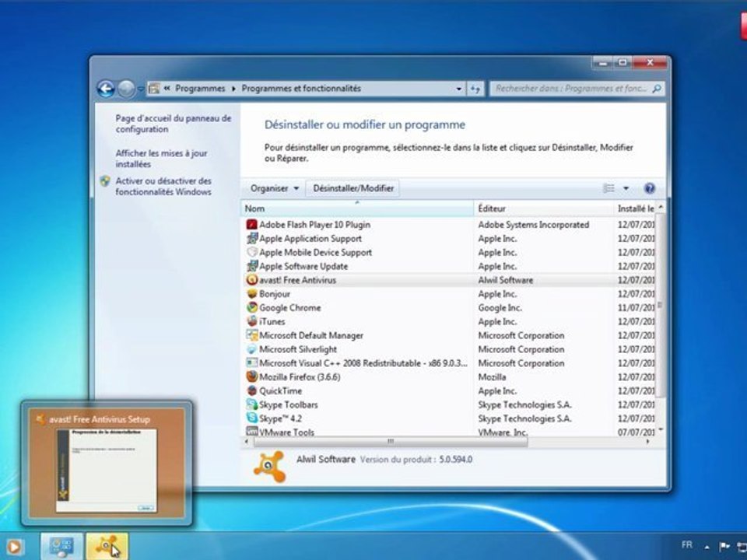
Task: Click the Microsoft Visual C++ 2008 icon
Action: pos(251,363)
